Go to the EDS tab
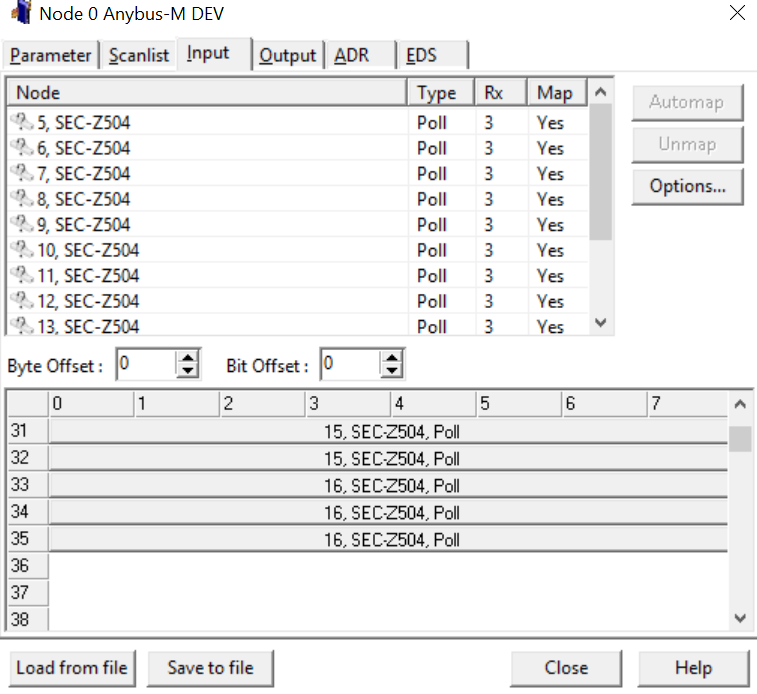The width and height of the screenshot is (757, 694). pyautogui.click(x=432, y=56)
